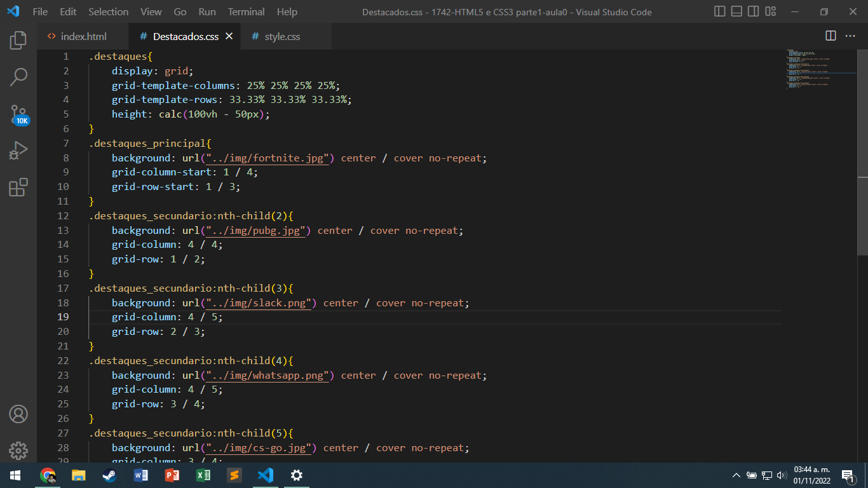The image size is (868, 488).
Task: Click line number 19 in gutter
Action: point(63,316)
